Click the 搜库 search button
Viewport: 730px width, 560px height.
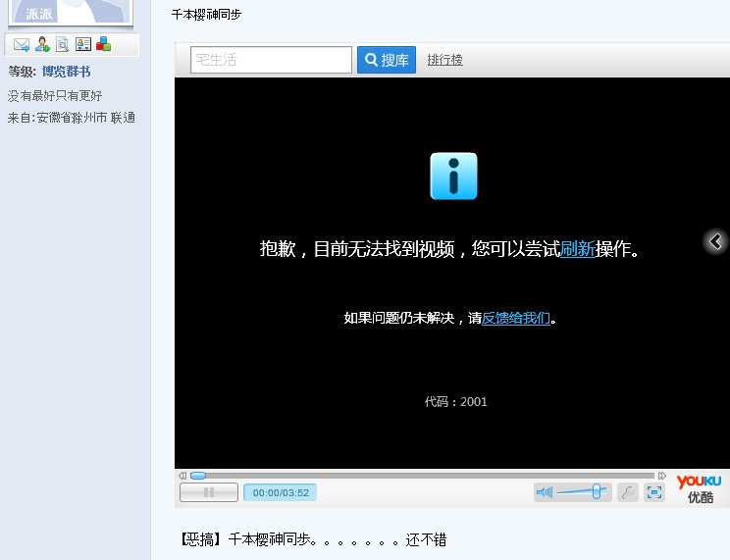click(387, 60)
